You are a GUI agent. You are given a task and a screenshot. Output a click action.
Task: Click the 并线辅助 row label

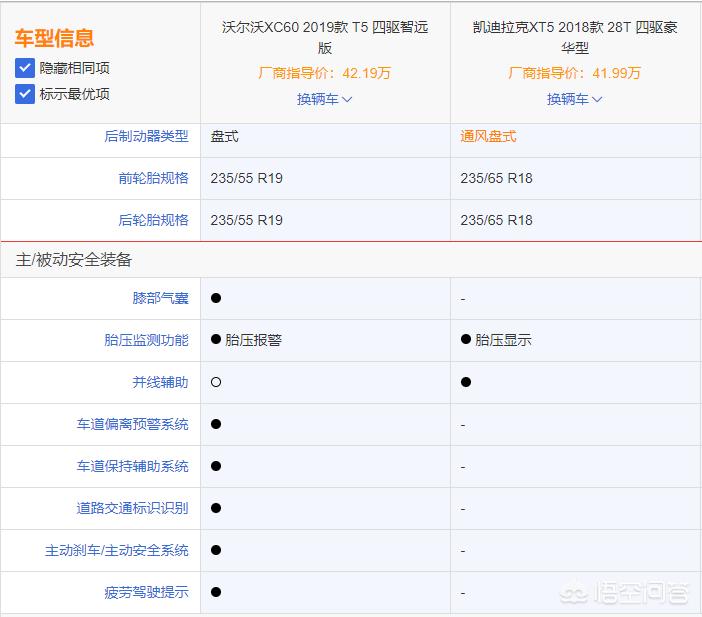(160, 382)
